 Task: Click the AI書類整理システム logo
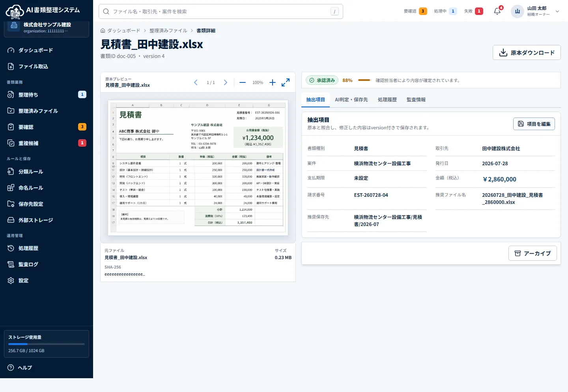tap(43, 11)
